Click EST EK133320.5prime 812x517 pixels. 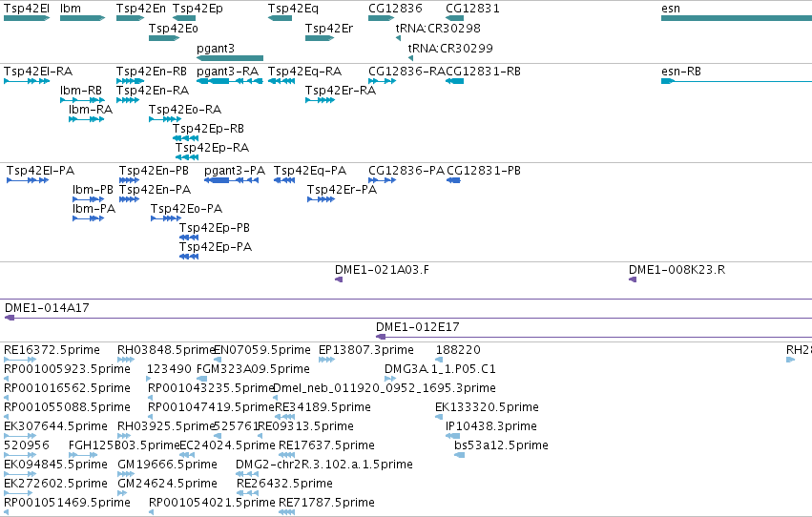(439, 417)
